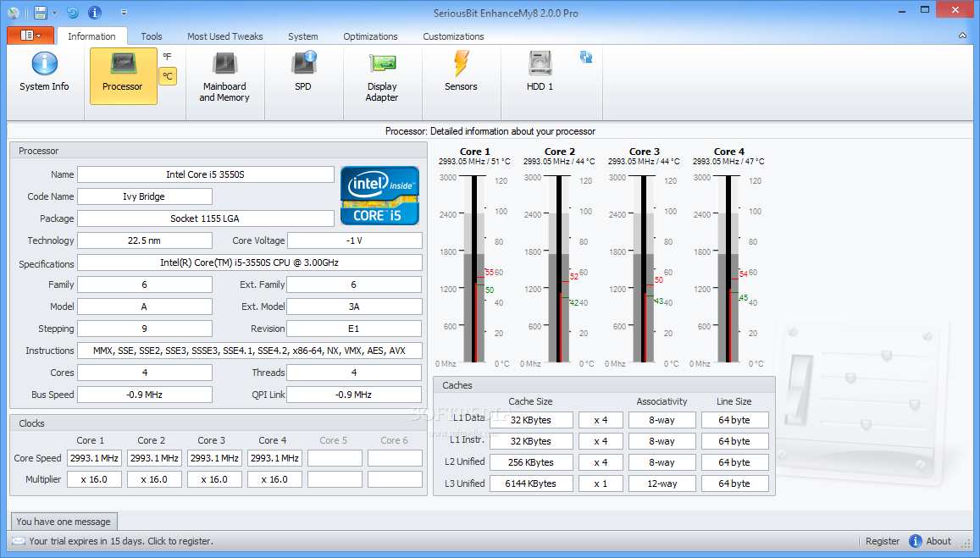Expand the save button dropdown arrow
The height and width of the screenshot is (558, 980).
[x=54, y=13]
